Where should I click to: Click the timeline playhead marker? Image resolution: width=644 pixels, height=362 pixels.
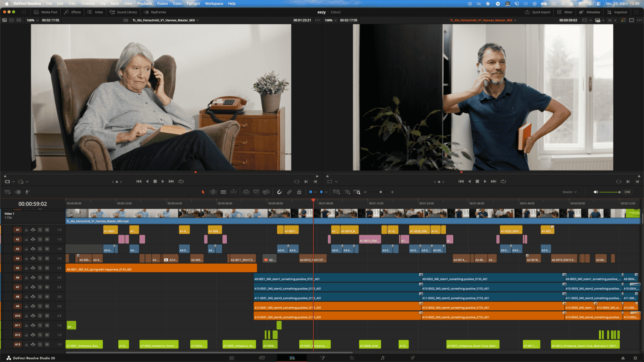313,200
